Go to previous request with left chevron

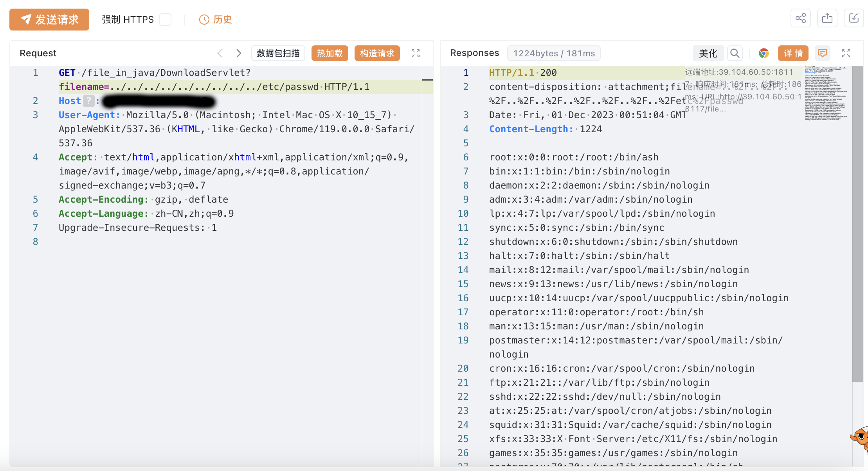click(x=220, y=53)
